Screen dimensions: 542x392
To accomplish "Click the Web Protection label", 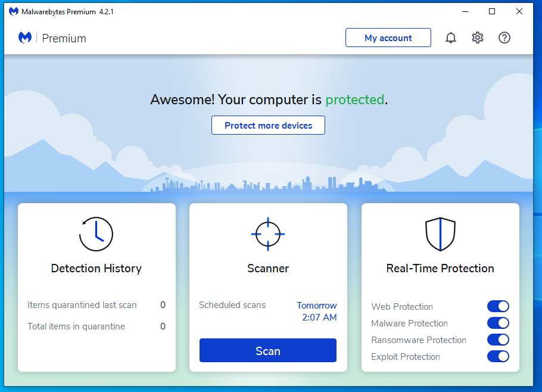I will (x=402, y=307).
